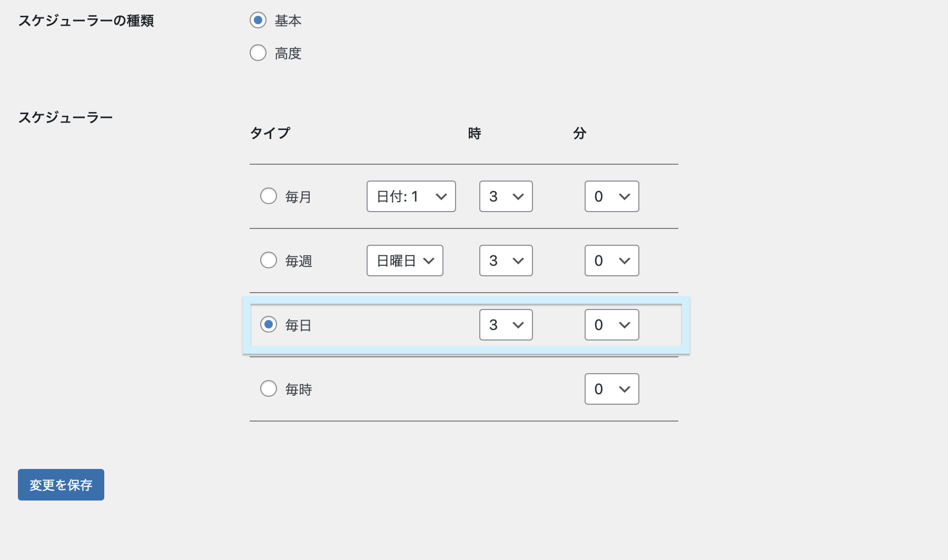Select the 毎日 schedule radio button

coord(269,324)
